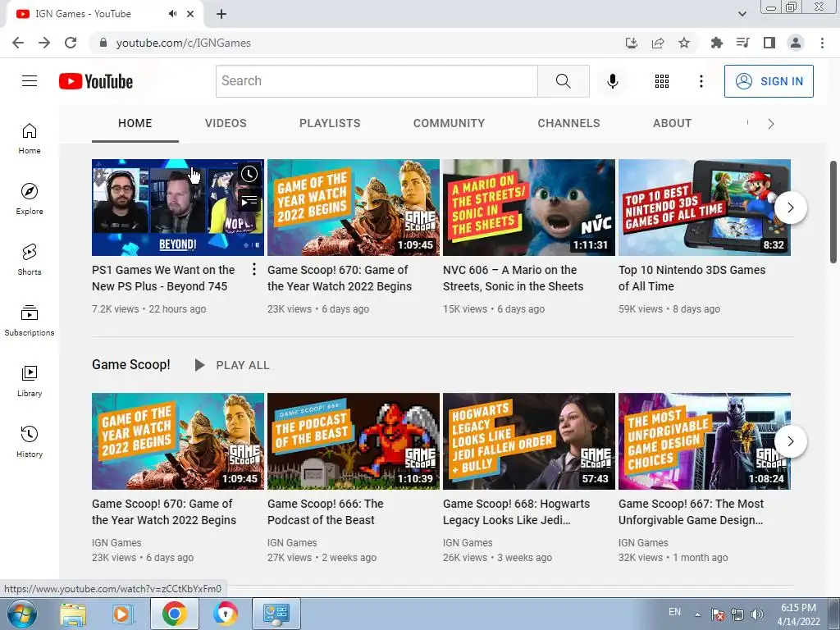Image resolution: width=840 pixels, height=630 pixels.
Task: Start voice search with the microphone
Action: pyautogui.click(x=612, y=81)
